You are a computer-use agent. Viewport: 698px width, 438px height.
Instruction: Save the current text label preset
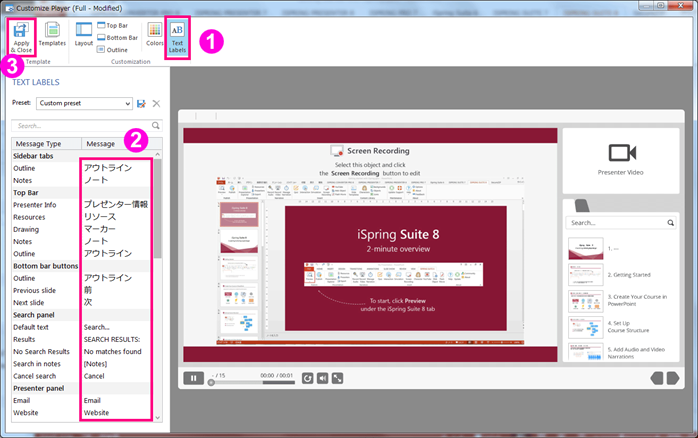141,104
